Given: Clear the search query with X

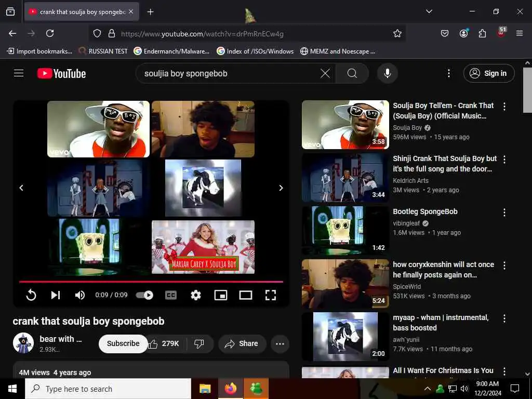Looking at the screenshot, I should pos(325,73).
